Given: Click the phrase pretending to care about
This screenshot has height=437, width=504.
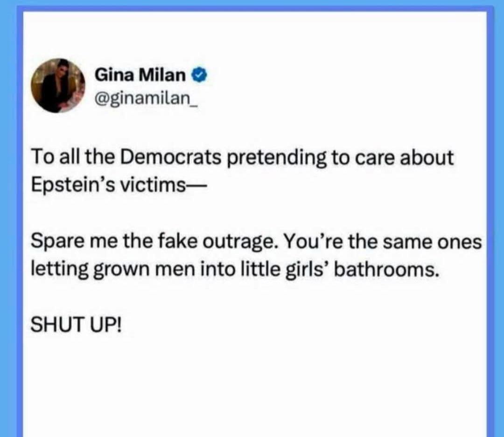Looking at the screenshot, I should [340, 158].
